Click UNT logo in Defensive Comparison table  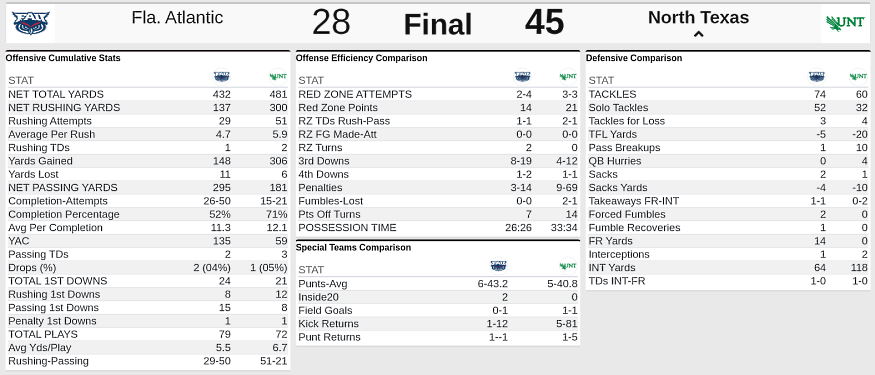pyautogui.click(x=858, y=76)
